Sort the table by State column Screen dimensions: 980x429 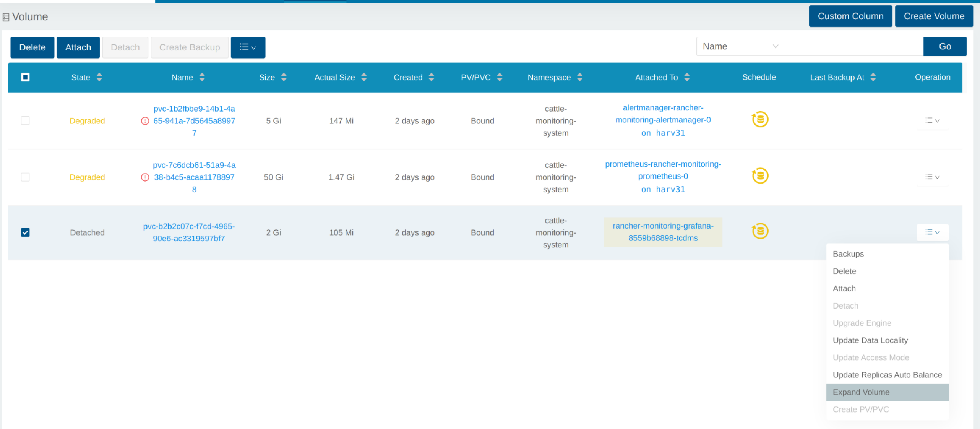tap(99, 77)
